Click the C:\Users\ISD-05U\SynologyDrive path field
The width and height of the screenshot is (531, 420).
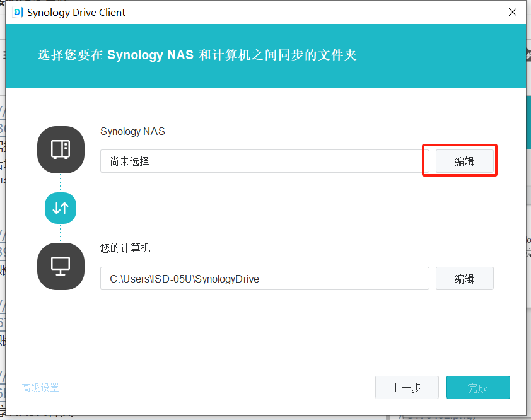(x=264, y=278)
